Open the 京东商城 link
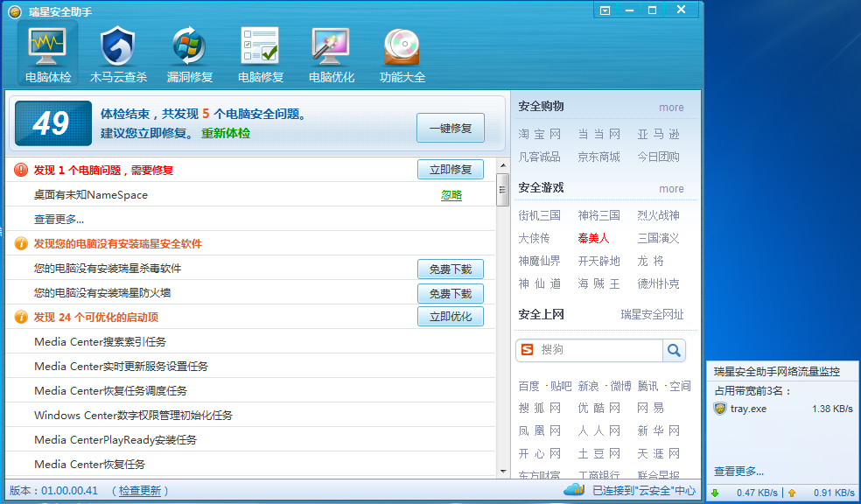Image resolution: width=861 pixels, height=504 pixels. tap(598, 157)
